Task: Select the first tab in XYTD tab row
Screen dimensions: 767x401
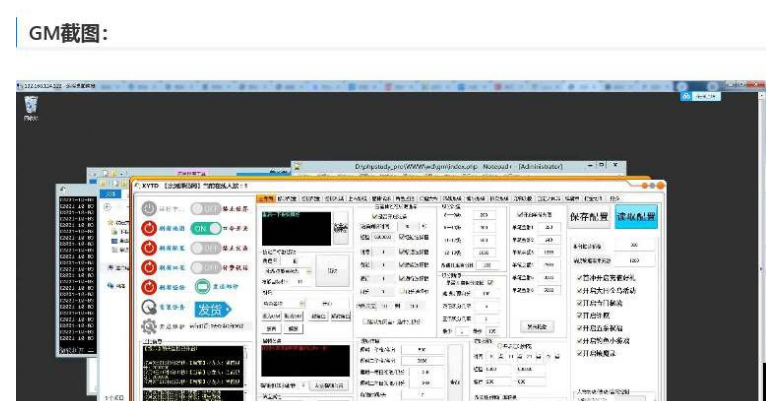Action: (x=266, y=199)
